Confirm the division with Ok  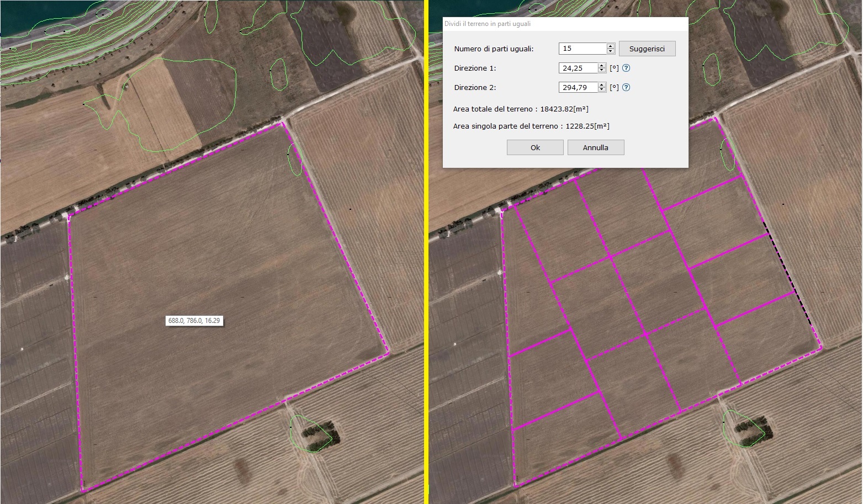pyautogui.click(x=534, y=147)
